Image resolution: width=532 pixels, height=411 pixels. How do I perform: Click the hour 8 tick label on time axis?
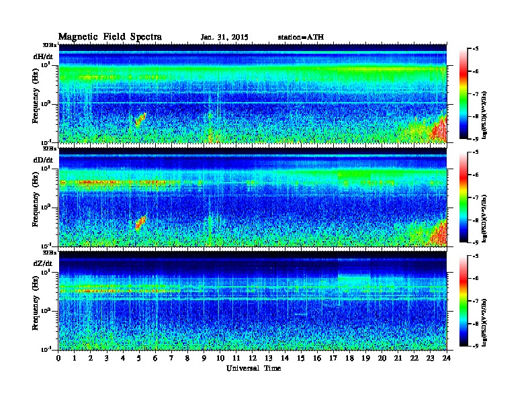(188, 358)
